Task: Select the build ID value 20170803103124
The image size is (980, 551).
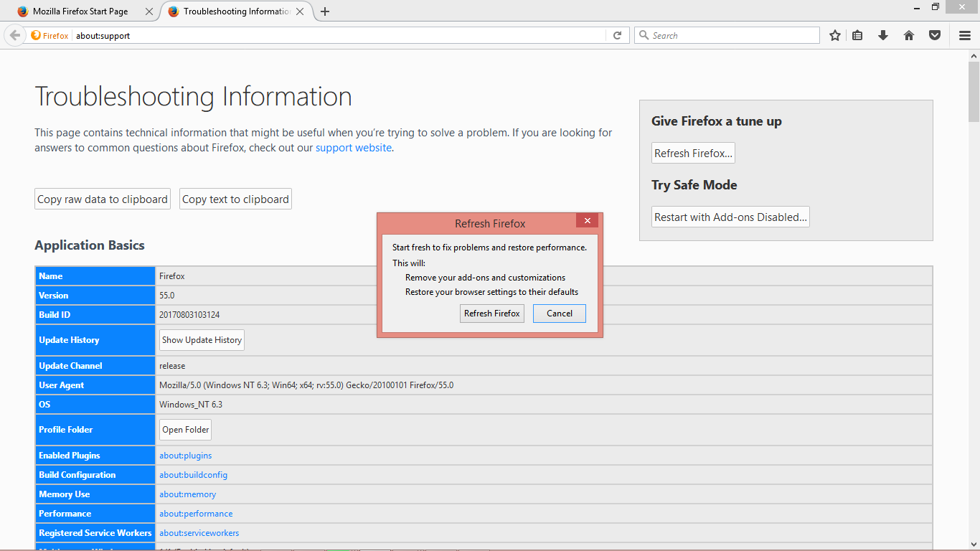Action: click(189, 315)
